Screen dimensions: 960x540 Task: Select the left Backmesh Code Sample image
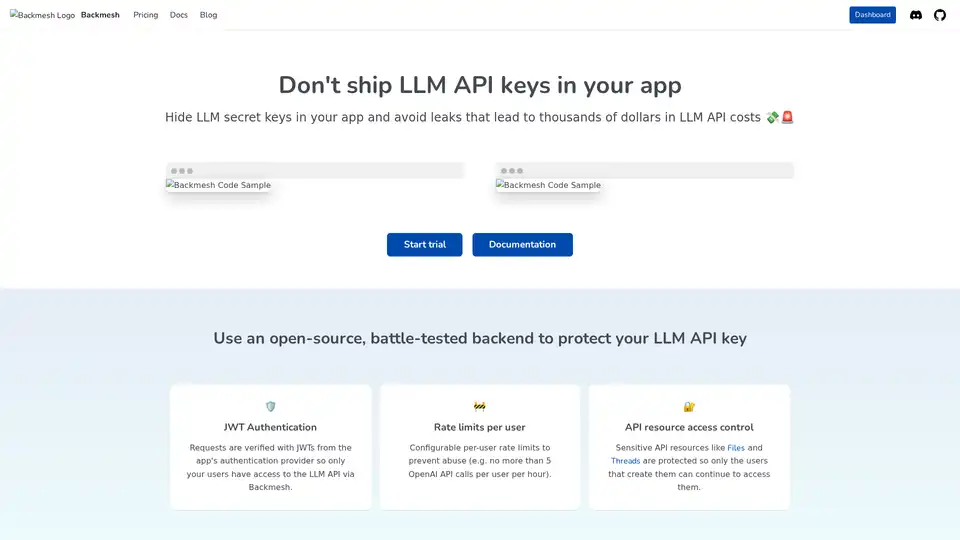pyautogui.click(x=218, y=185)
